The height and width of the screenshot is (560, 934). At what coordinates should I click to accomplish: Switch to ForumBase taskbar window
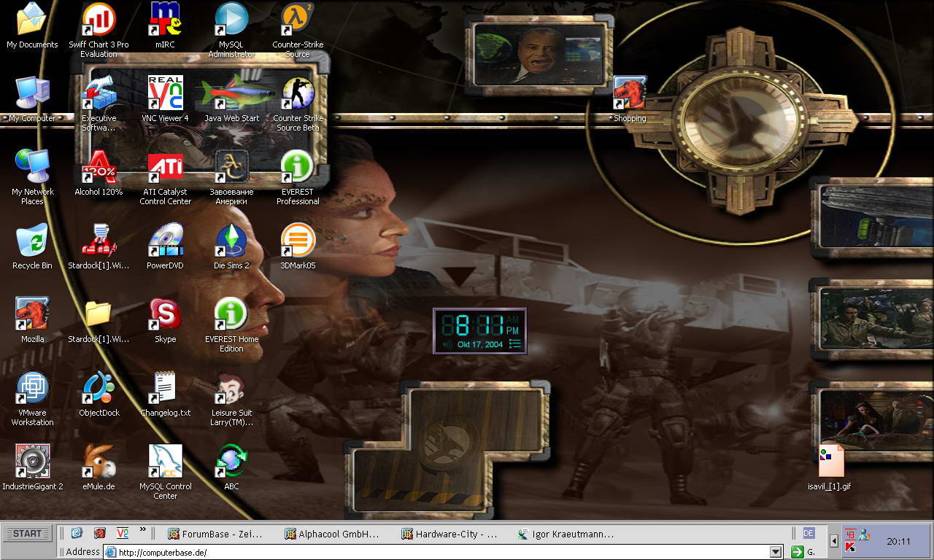click(x=215, y=534)
